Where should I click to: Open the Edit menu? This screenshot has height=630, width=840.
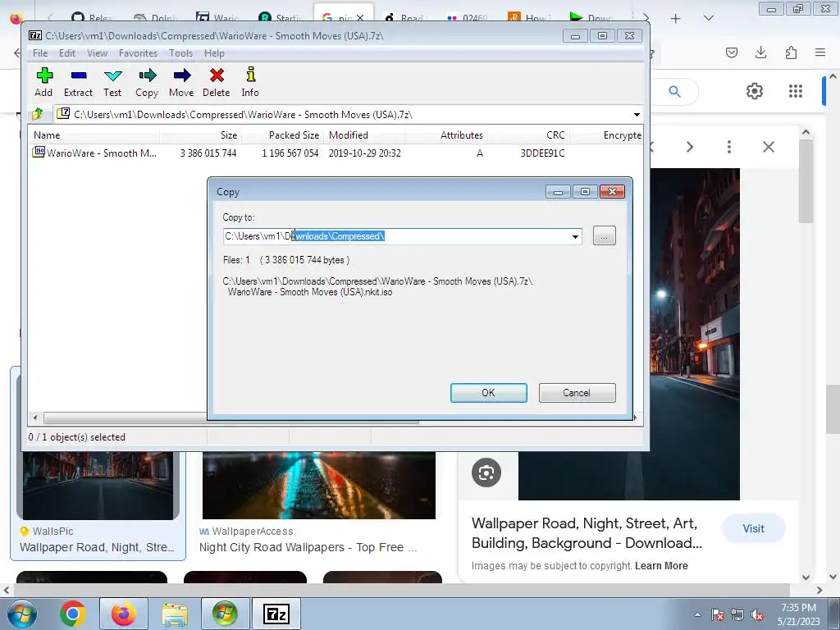point(67,53)
